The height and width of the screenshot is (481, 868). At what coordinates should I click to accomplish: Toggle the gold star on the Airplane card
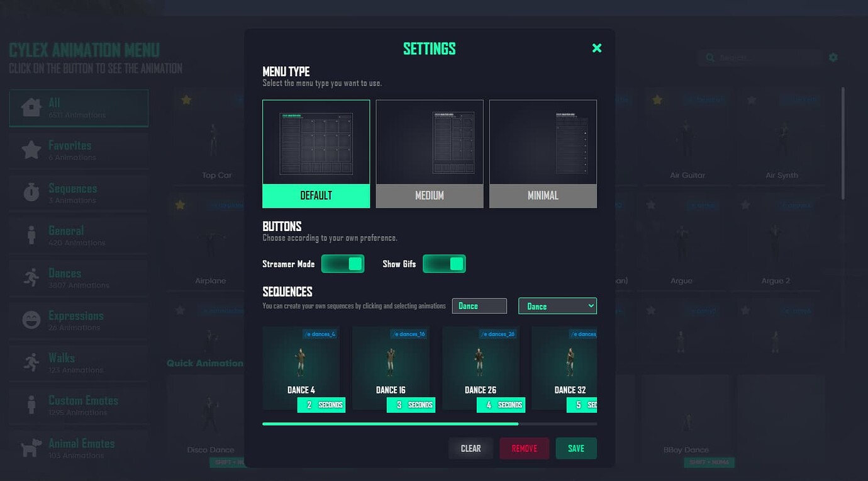coord(181,205)
